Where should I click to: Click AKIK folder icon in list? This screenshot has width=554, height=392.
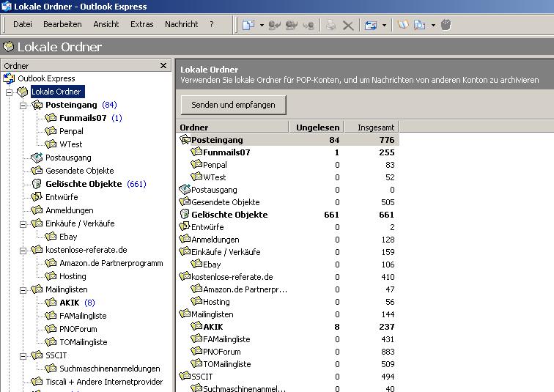tap(196, 326)
